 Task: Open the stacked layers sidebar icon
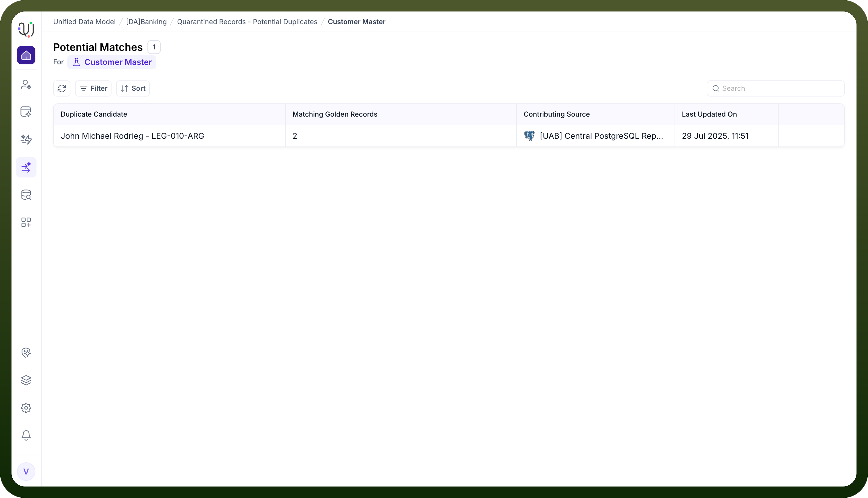pos(26,380)
